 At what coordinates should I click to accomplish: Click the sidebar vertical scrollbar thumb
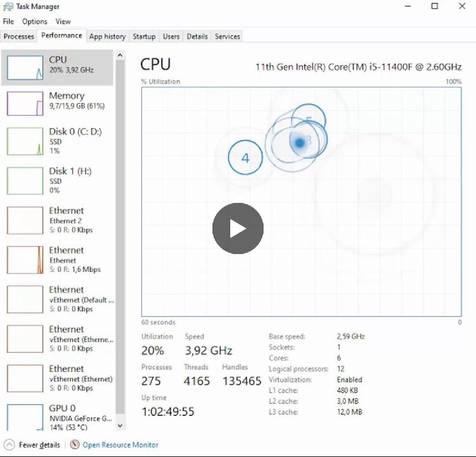coord(120,237)
